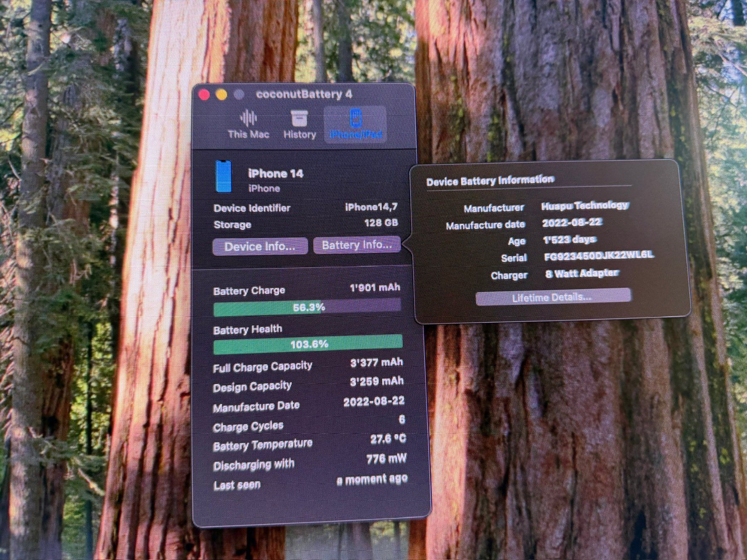Click the Battery Info… button

(x=357, y=245)
